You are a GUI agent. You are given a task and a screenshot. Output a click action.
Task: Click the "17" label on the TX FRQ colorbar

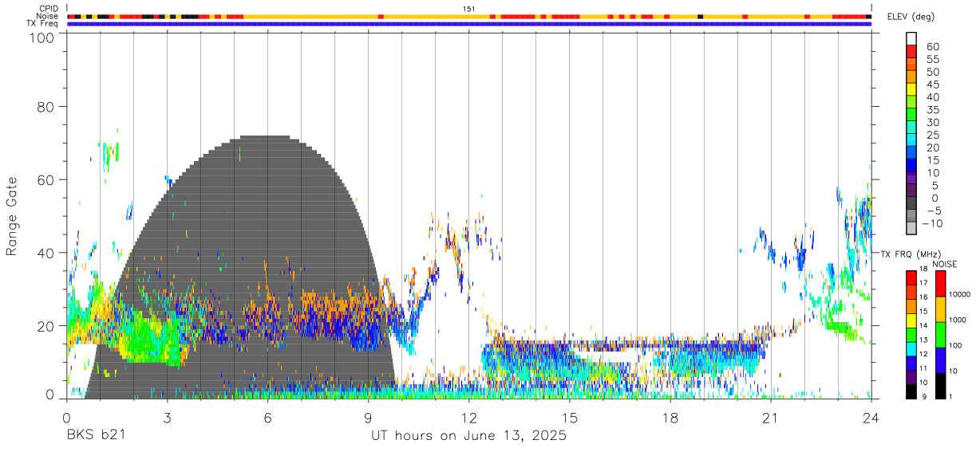[924, 283]
